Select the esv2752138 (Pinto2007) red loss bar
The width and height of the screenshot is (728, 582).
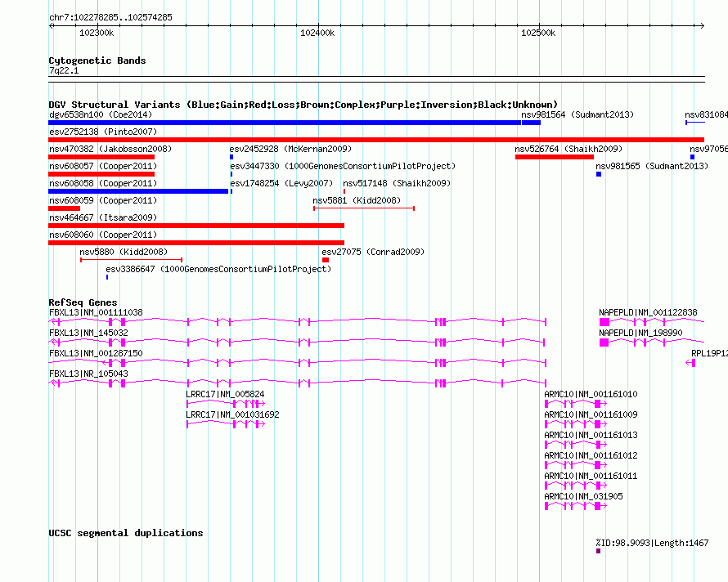376,140
